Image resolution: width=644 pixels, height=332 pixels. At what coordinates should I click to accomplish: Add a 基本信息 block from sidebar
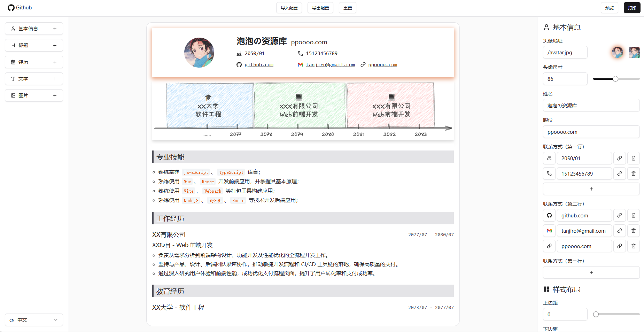point(55,29)
